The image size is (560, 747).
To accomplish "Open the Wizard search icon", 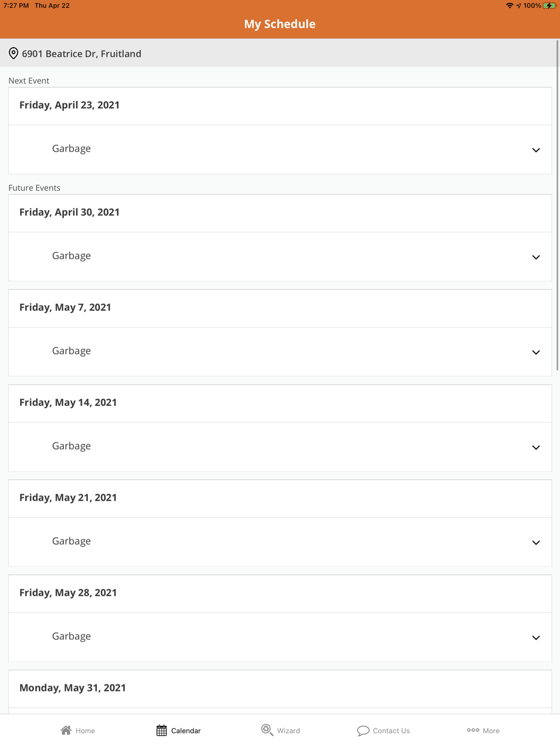I will 267,730.
